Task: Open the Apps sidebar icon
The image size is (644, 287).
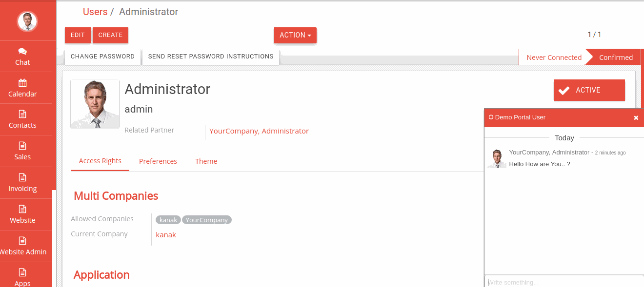Action: click(22, 272)
